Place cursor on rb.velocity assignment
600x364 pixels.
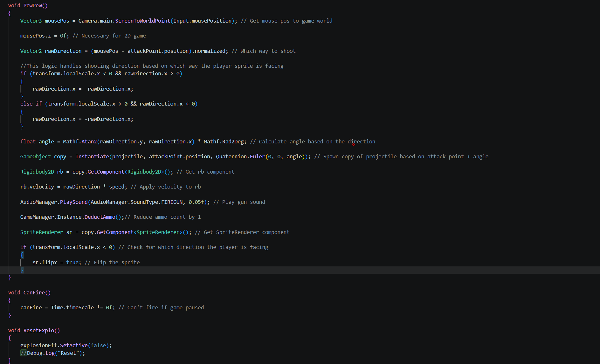(37, 187)
